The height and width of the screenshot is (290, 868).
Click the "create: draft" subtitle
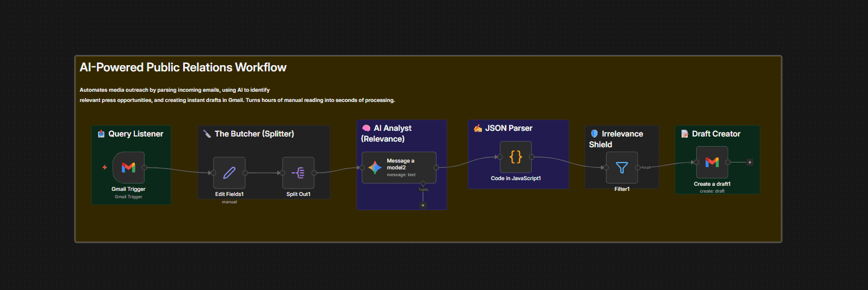coord(712,191)
